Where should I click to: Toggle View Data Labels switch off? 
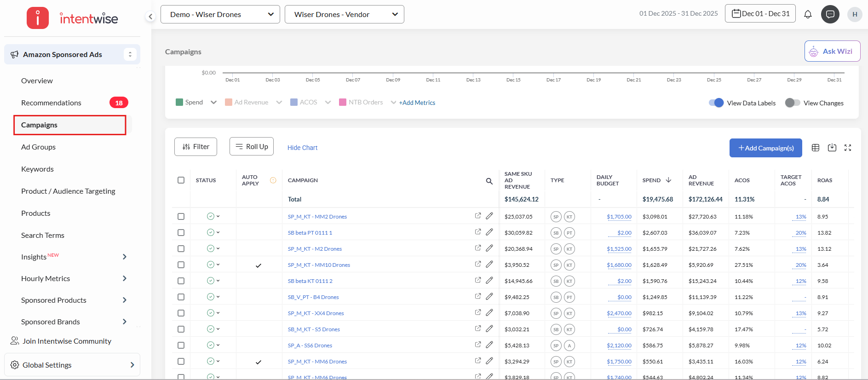[x=716, y=103]
